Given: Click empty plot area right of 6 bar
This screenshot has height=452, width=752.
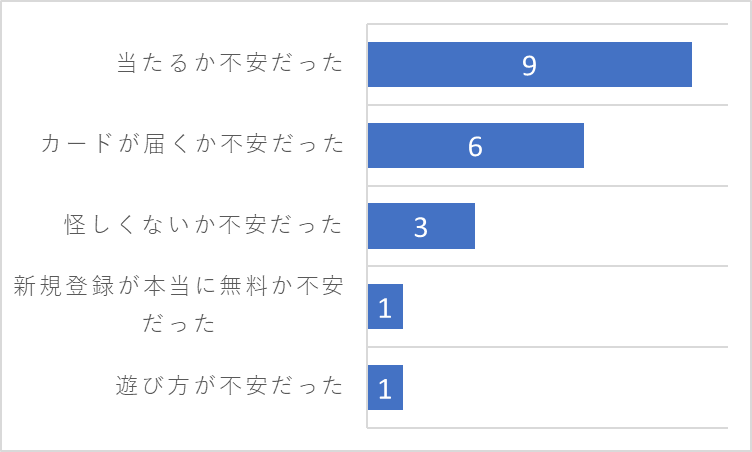Looking at the screenshot, I should [x=656, y=145].
